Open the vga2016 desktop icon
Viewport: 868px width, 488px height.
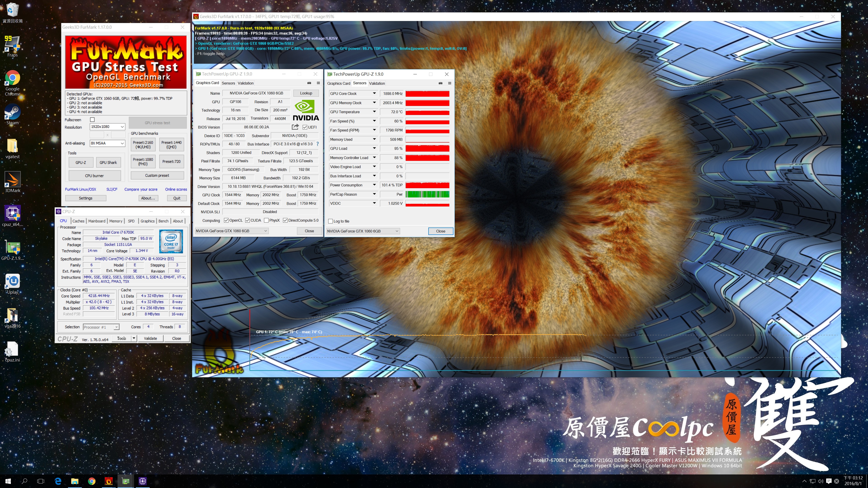point(12,318)
